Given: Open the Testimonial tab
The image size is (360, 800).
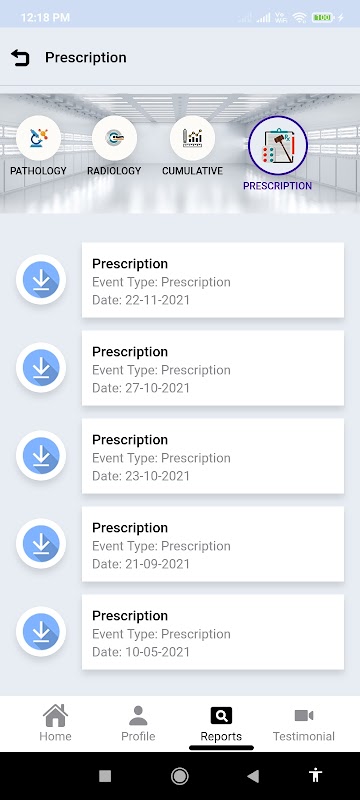Looking at the screenshot, I should (x=304, y=723).
